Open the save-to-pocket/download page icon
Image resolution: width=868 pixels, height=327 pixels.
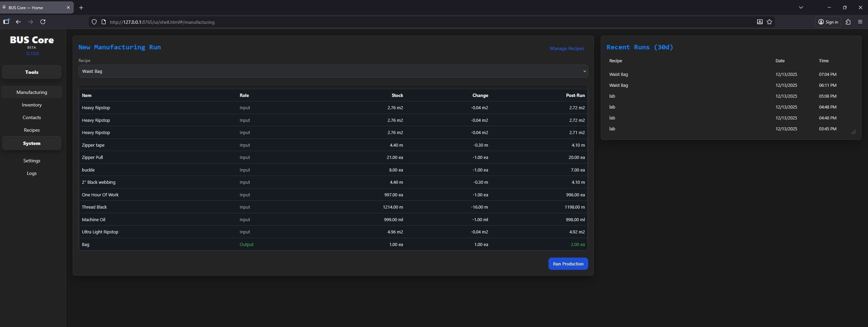coord(759,22)
